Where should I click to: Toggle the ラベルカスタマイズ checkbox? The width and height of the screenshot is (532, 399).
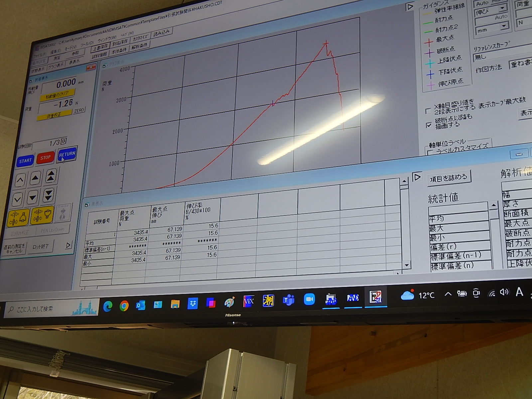pyautogui.click(x=430, y=152)
